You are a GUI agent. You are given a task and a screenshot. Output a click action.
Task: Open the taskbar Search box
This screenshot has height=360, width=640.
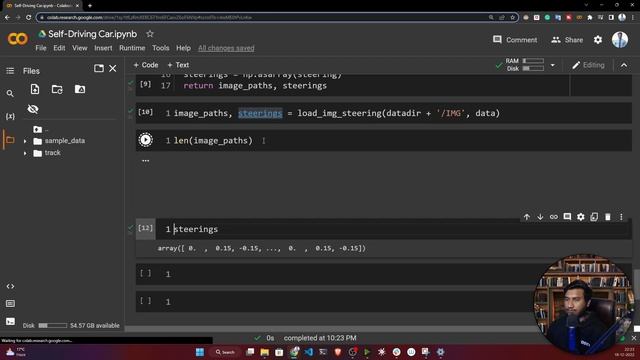[225, 352]
